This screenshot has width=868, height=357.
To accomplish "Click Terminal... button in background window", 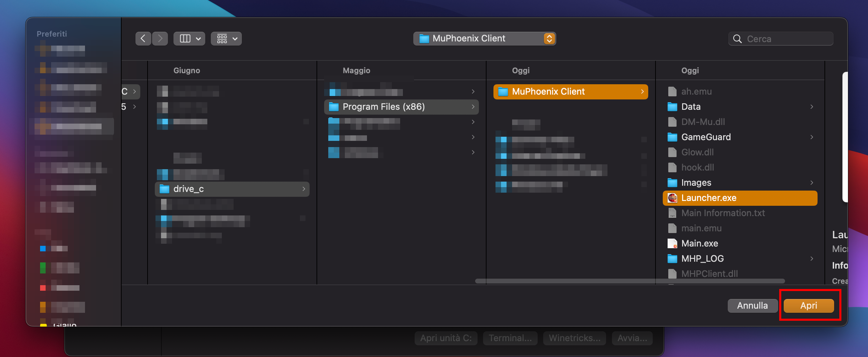I will (510, 338).
